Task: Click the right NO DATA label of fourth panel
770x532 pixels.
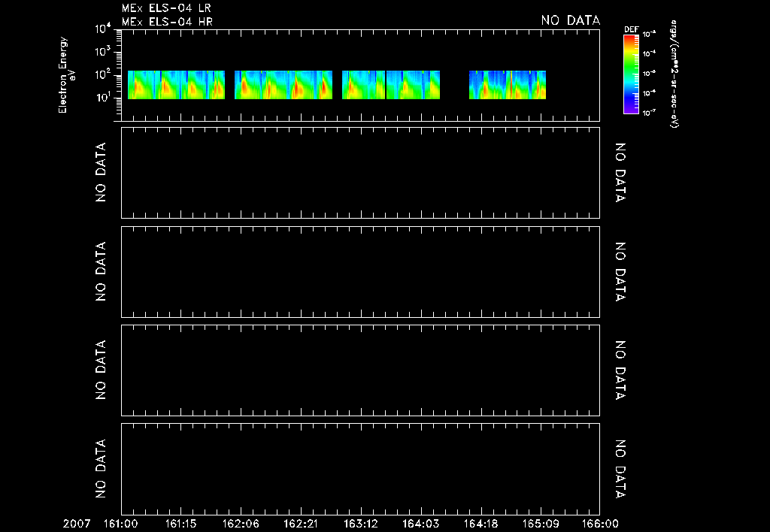Action: pyautogui.click(x=620, y=370)
